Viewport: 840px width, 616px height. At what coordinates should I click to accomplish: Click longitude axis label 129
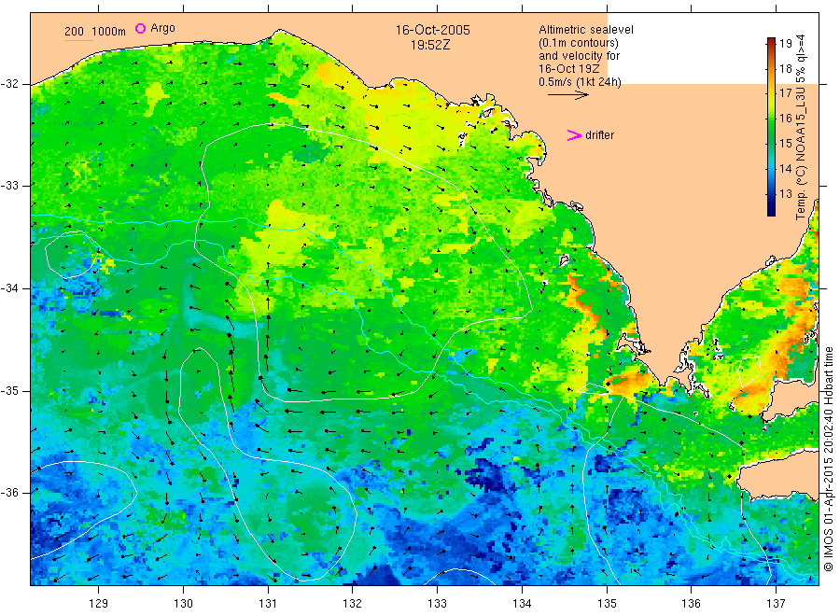point(99,603)
